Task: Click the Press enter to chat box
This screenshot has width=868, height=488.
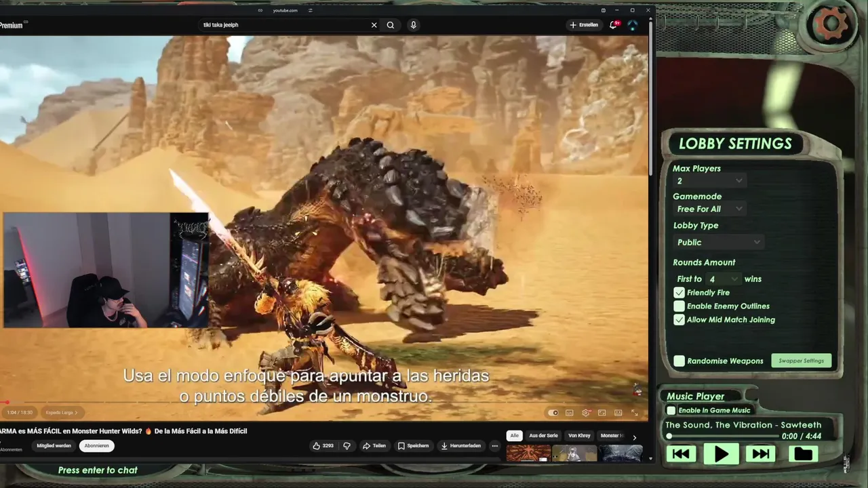Action: coord(98,470)
